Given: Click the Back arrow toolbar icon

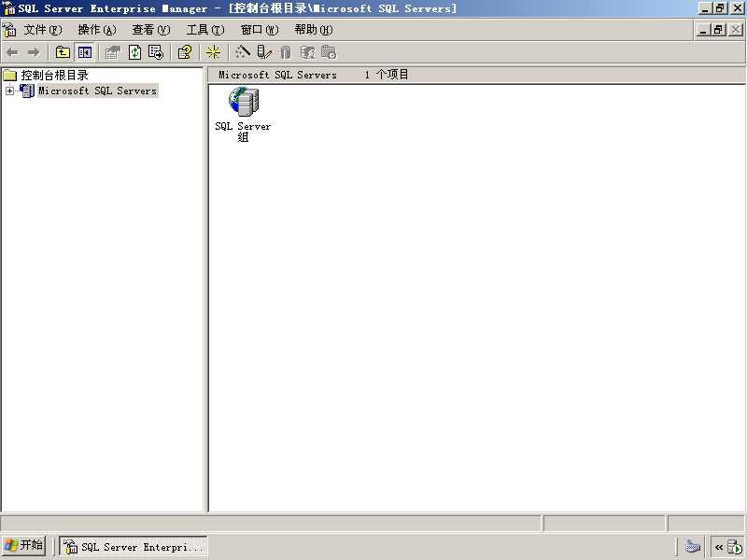Looking at the screenshot, I should click(x=12, y=52).
